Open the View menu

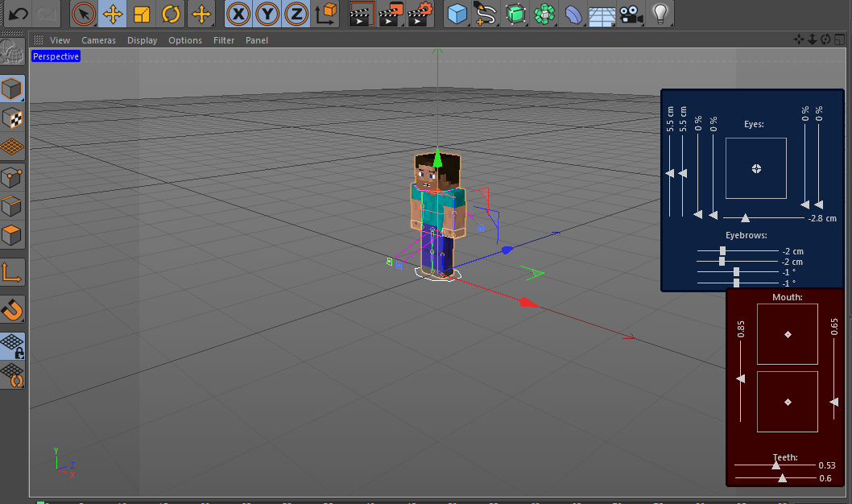[60, 40]
